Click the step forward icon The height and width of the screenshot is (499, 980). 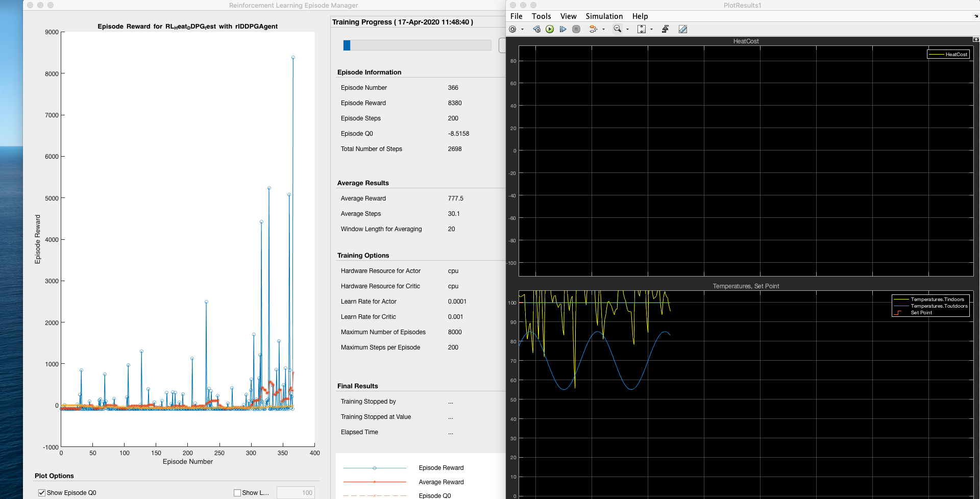[x=563, y=29]
